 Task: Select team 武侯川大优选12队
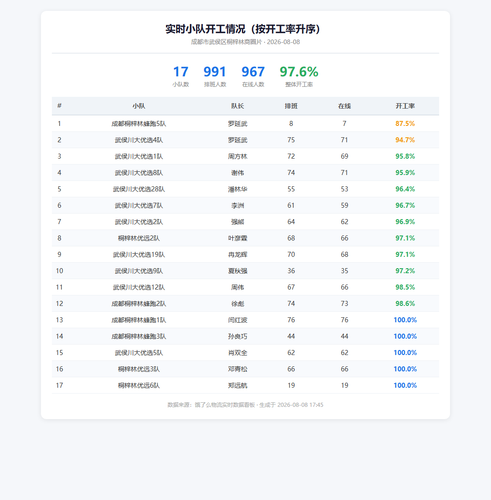(139, 287)
